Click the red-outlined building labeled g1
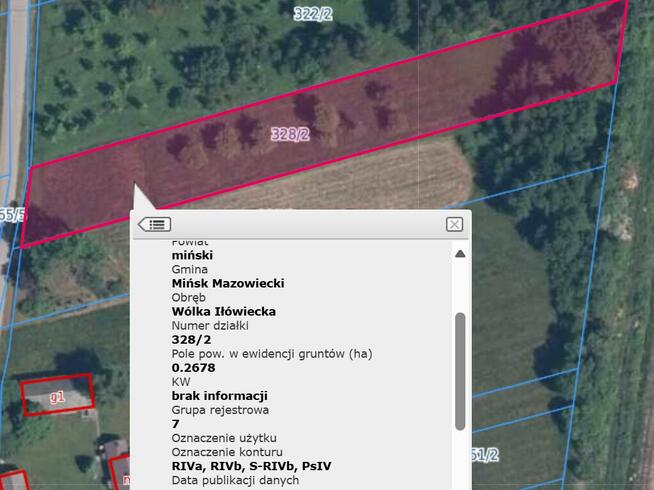Viewport: 654px width, 490px height. (57, 396)
